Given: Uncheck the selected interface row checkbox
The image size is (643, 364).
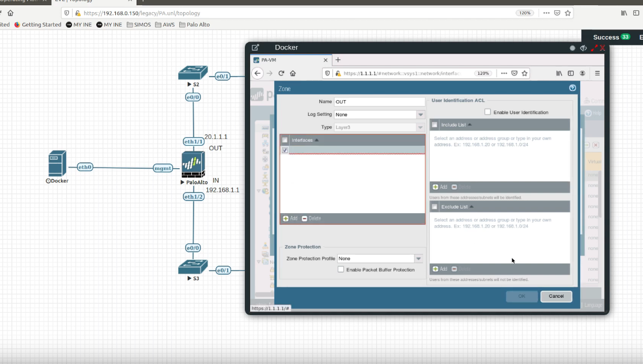Looking at the screenshot, I should pyautogui.click(x=285, y=150).
